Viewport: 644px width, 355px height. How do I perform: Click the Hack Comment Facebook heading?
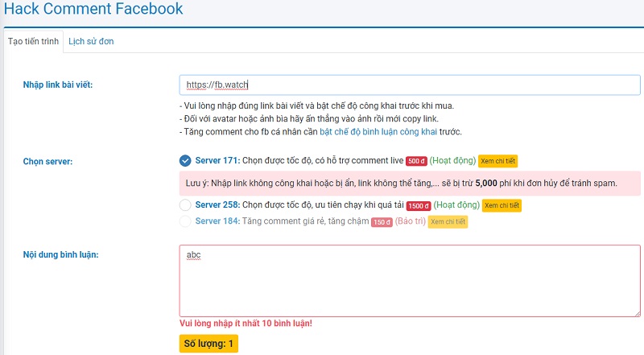tap(93, 9)
